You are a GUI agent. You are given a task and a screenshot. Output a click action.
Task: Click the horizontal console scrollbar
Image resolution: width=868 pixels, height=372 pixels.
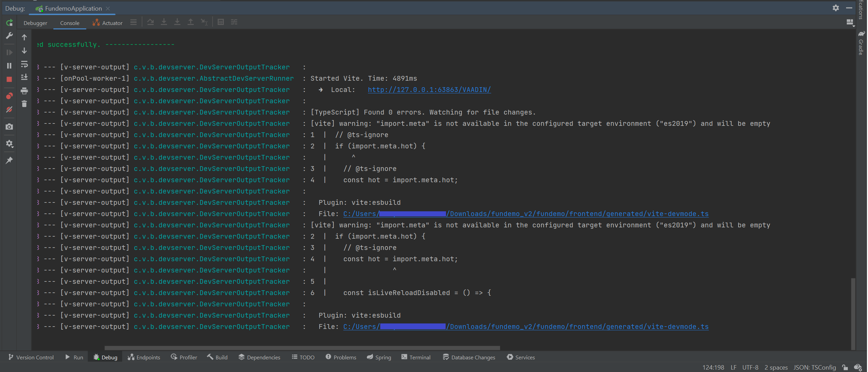[x=302, y=348]
